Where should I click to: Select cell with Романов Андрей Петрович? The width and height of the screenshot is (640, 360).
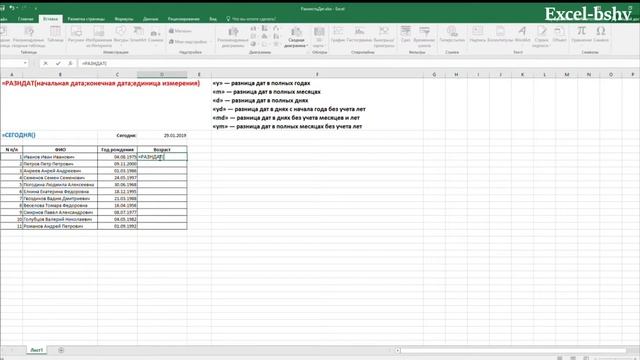(x=60, y=226)
